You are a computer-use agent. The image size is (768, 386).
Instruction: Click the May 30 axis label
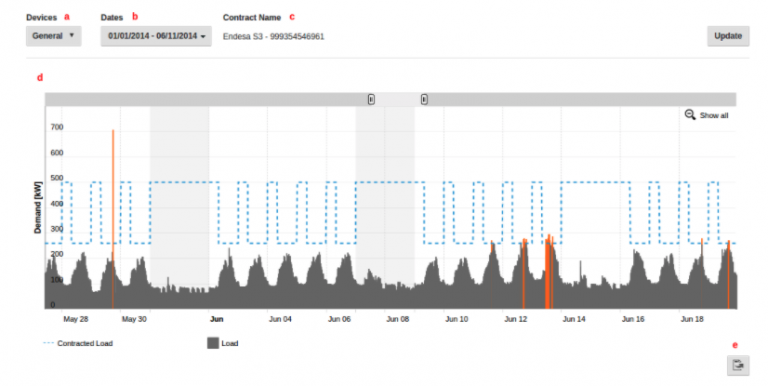(134, 319)
